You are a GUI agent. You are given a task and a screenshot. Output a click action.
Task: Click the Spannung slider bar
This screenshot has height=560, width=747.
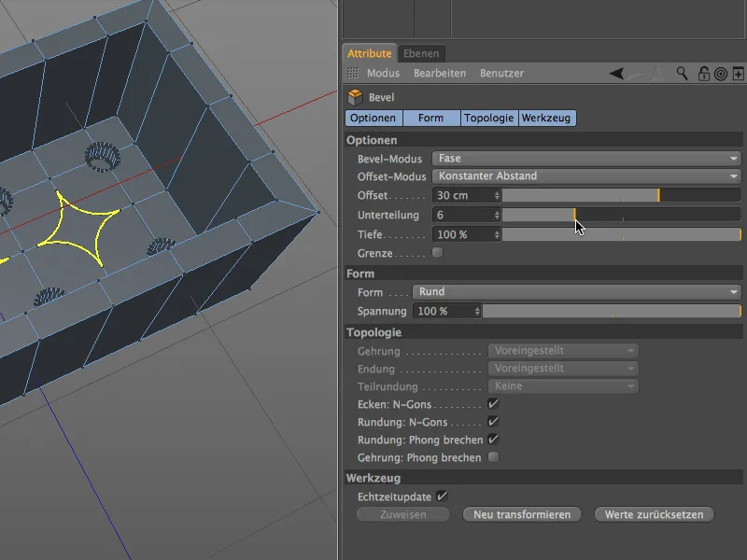click(612, 311)
